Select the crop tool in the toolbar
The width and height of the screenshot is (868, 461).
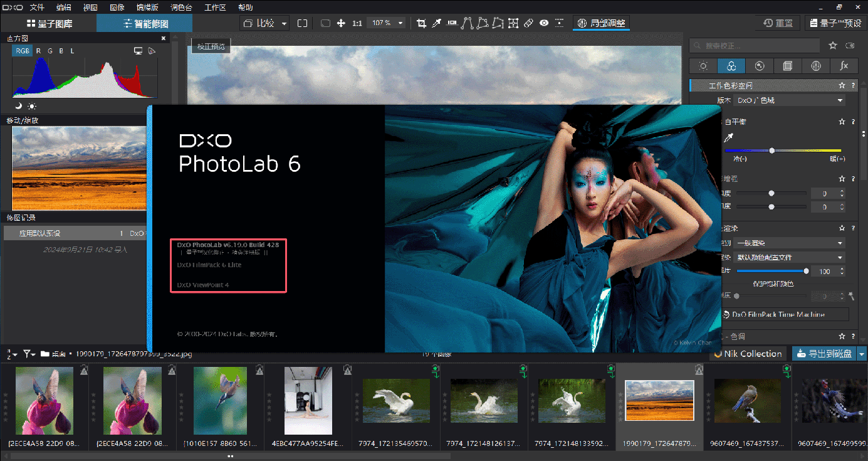click(421, 23)
